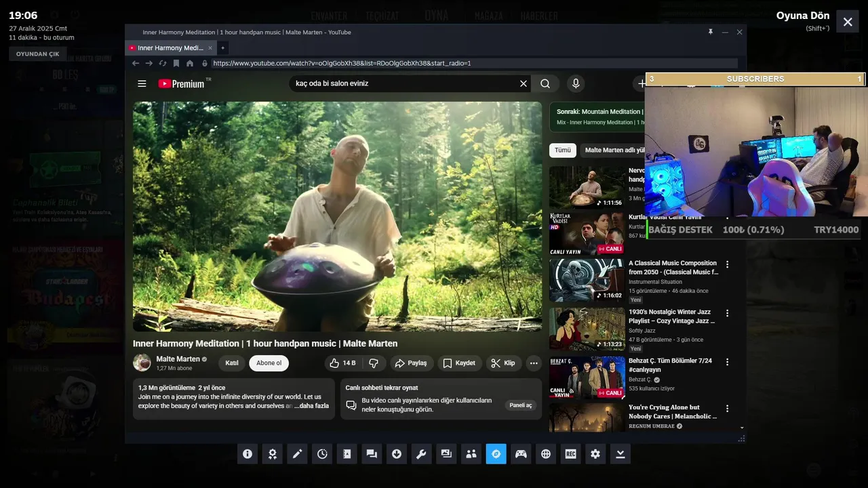Click the Inner Harmony Medi... browser tab
The image size is (868, 488).
click(171, 47)
